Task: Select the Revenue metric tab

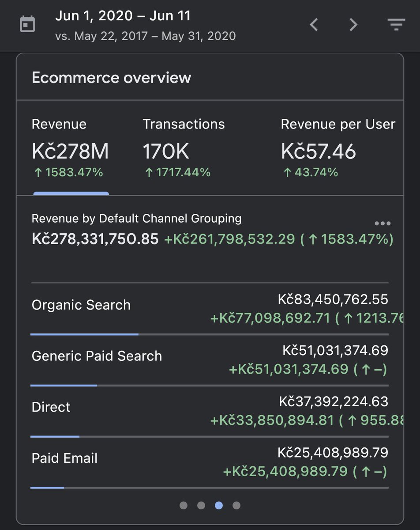Action: click(71, 148)
